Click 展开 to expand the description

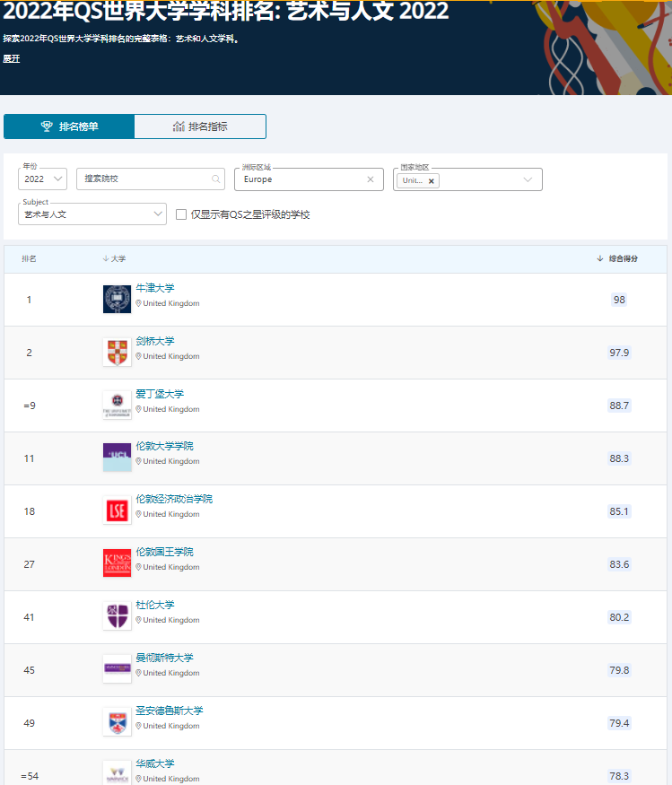pyautogui.click(x=12, y=59)
